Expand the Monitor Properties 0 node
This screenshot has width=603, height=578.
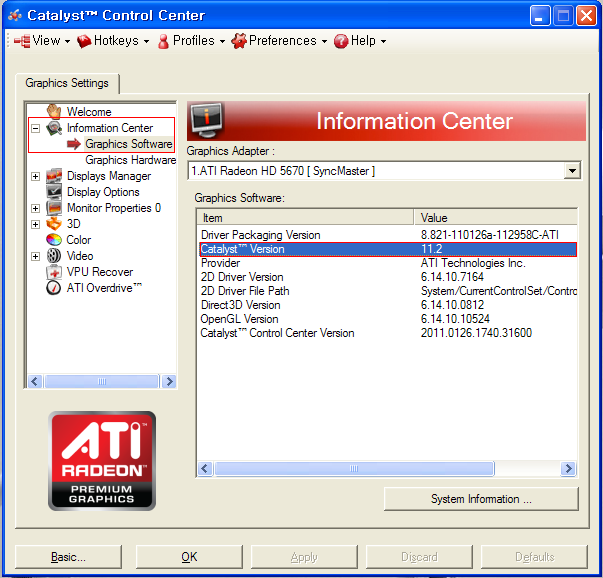(x=35, y=208)
